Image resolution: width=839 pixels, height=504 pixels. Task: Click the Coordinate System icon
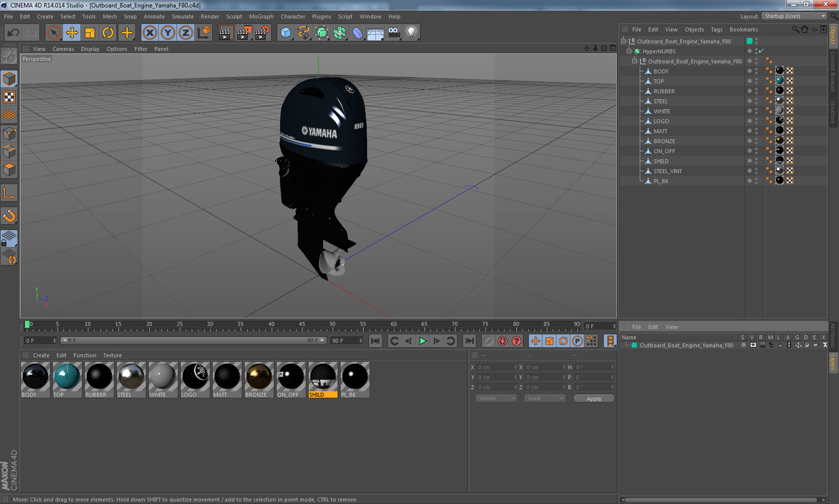coord(204,33)
